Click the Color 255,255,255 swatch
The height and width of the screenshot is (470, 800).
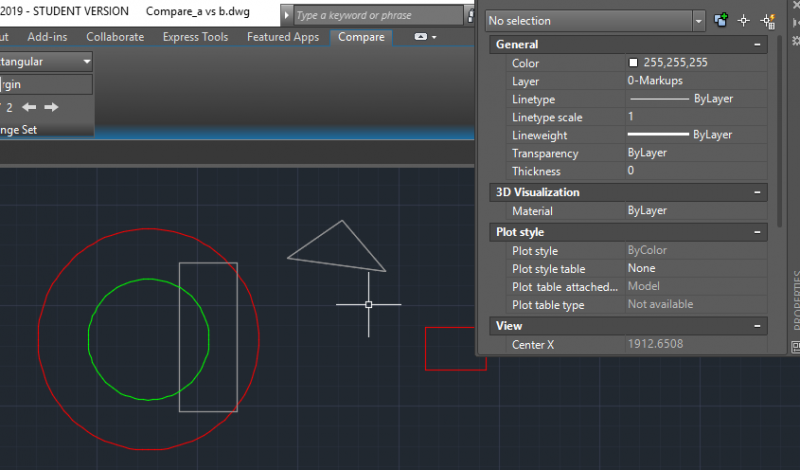coord(633,63)
